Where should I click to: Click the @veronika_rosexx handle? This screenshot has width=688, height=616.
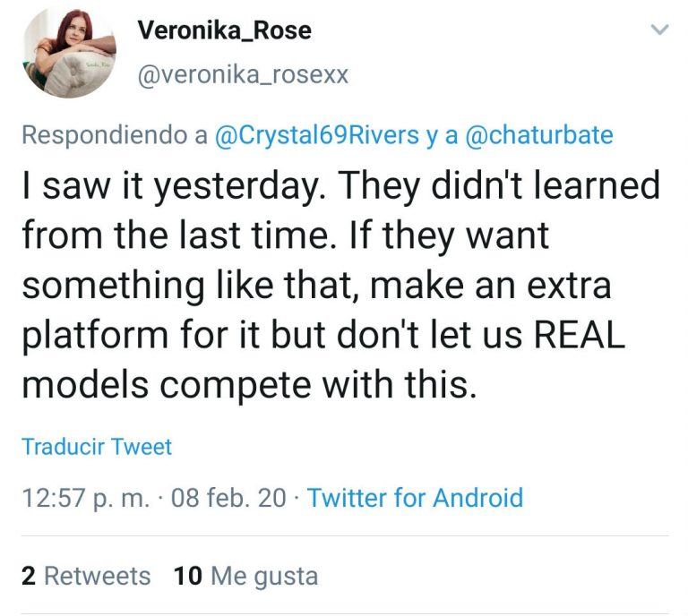(242, 75)
